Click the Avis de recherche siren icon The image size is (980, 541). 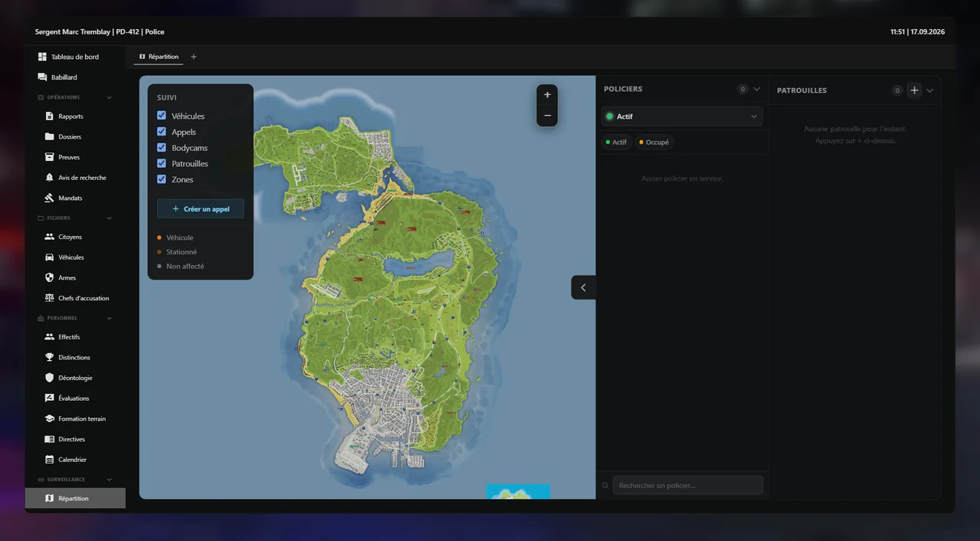pos(50,178)
